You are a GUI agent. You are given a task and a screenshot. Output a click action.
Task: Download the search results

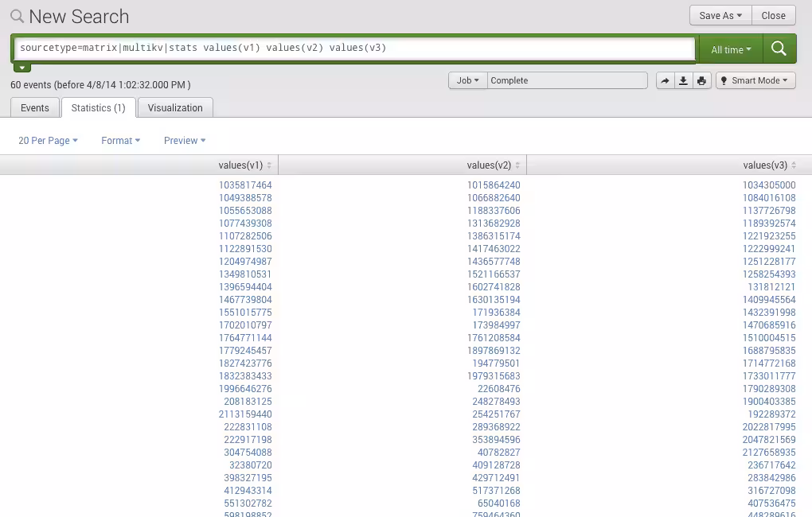[x=685, y=80]
